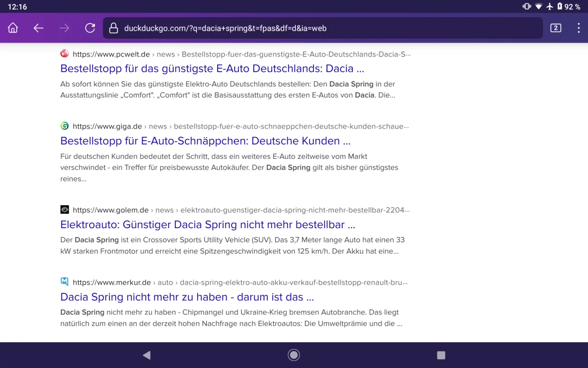Viewport: 588px width, 368px height.
Task: Tap the vibrate mode status icon
Action: coord(526,6)
